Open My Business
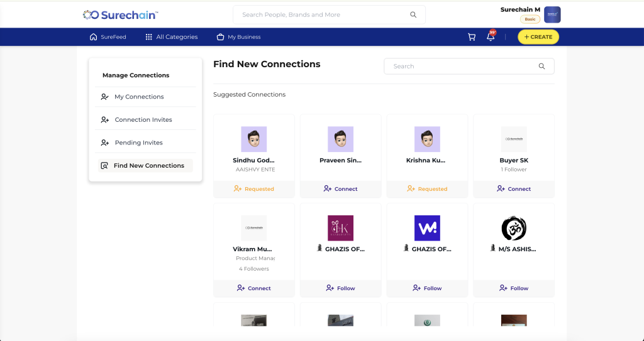Viewport: 644px width, 341px height. coord(238,37)
